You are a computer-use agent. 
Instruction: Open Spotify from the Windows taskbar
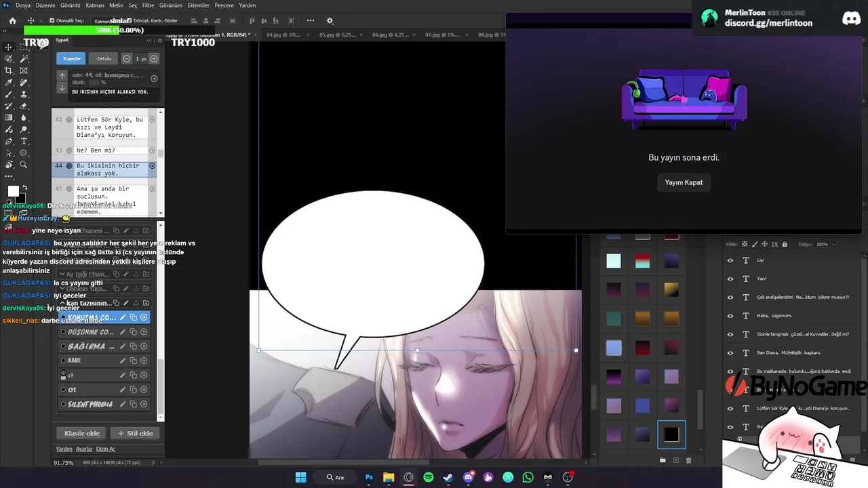tap(429, 477)
